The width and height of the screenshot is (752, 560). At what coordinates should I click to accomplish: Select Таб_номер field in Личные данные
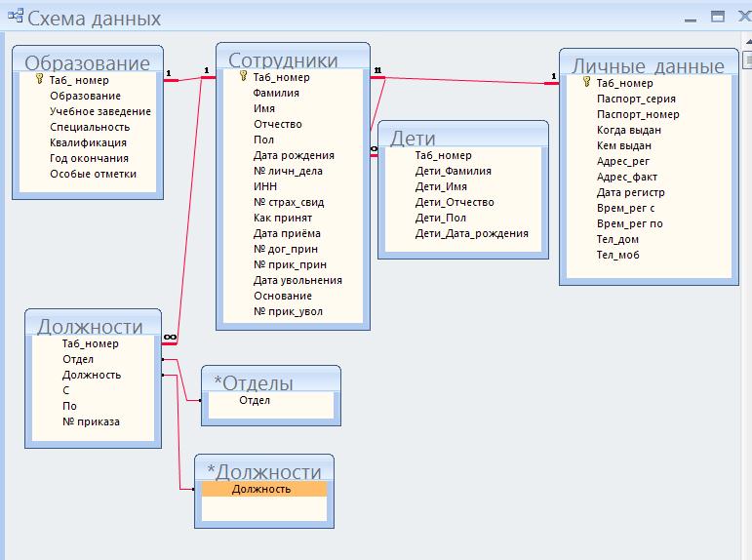coord(649,83)
